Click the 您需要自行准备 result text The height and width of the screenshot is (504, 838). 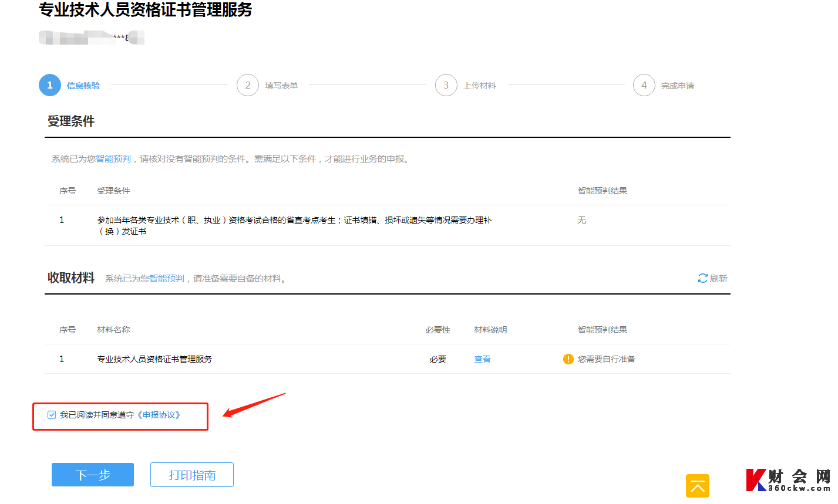coord(607,359)
